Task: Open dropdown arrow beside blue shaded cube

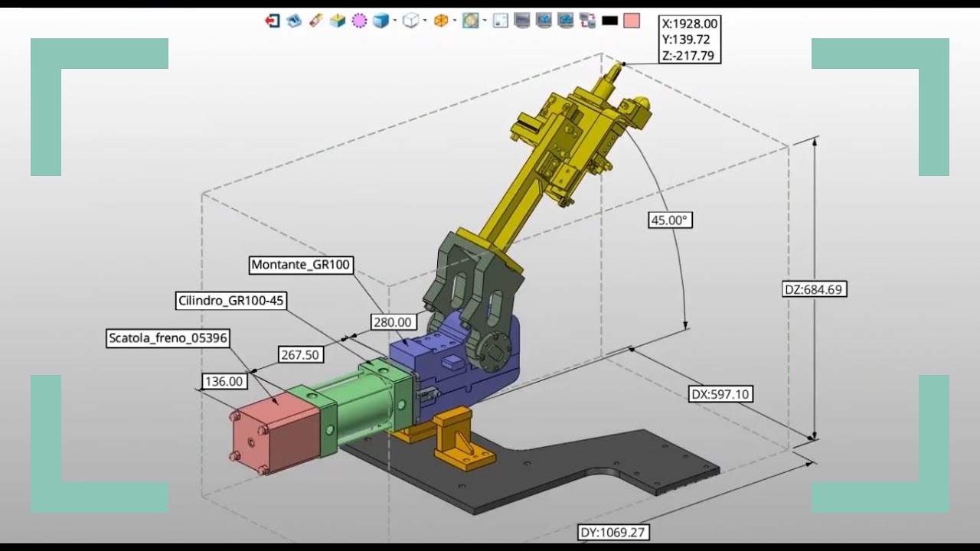Action: 394,21
